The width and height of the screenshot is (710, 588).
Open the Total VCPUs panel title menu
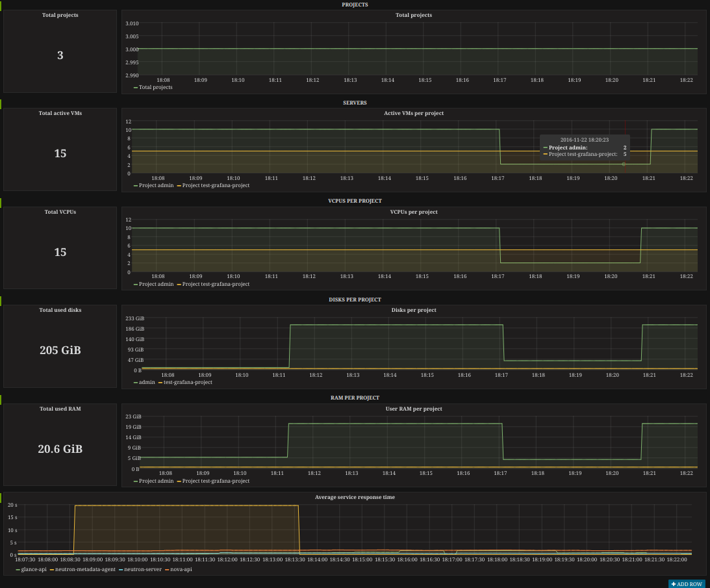[x=60, y=212]
